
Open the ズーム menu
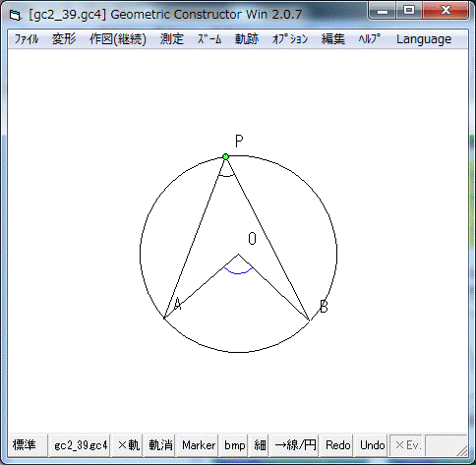pos(209,39)
